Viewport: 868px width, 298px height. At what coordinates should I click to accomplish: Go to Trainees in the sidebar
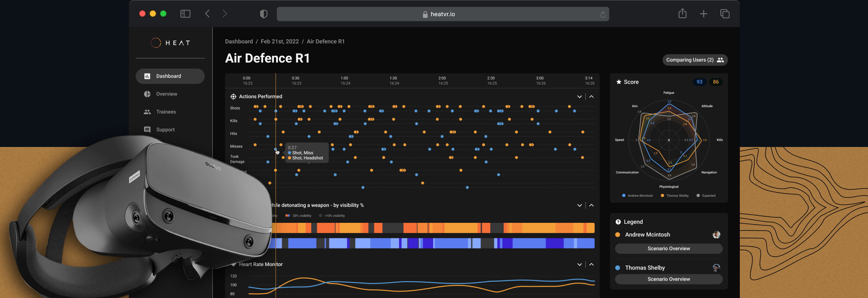[166, 112]
